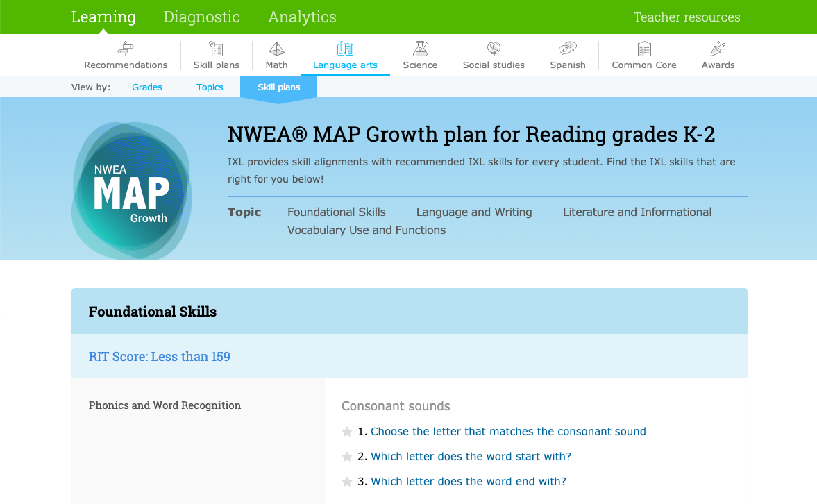
Task: Select the Recommendations icon
Action: click(x=126, y=49)
